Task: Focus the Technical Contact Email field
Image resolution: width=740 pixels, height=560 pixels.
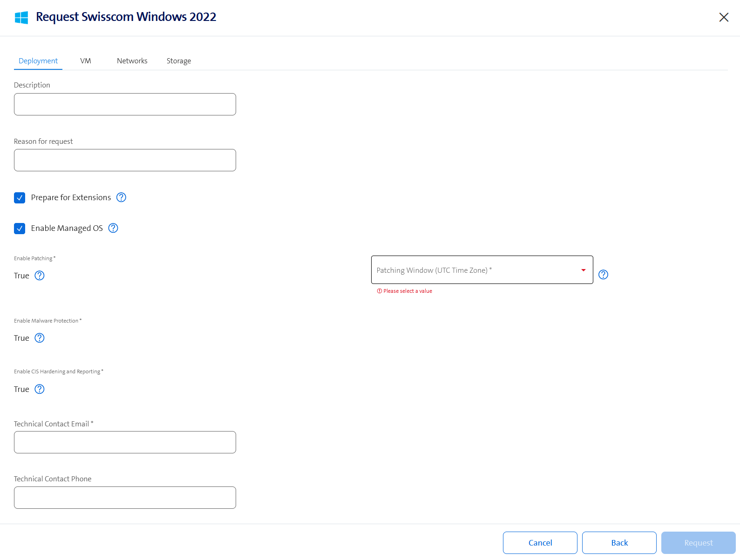Action: (125, 442)
